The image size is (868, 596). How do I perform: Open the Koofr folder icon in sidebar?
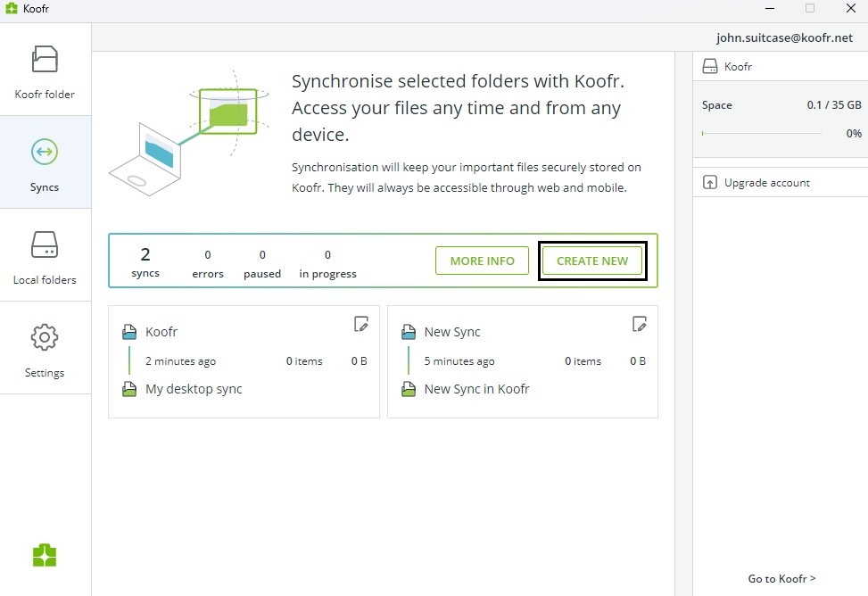[x=45, y=59]
